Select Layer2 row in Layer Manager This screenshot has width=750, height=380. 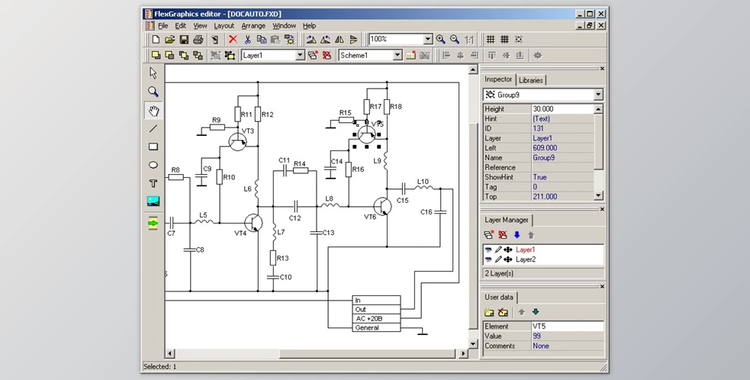(x=543, y=259)
